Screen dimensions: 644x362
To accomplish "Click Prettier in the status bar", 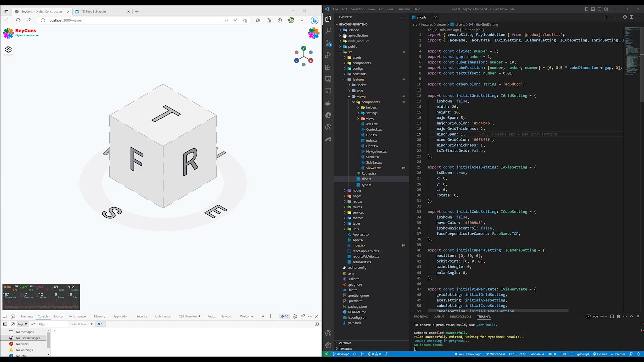I will point(618,354).
